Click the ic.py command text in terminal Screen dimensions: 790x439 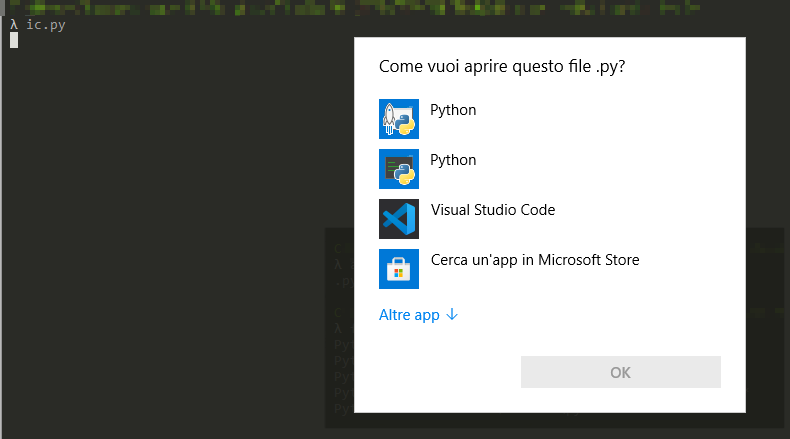pyautogui.click(x=46, y=24)
